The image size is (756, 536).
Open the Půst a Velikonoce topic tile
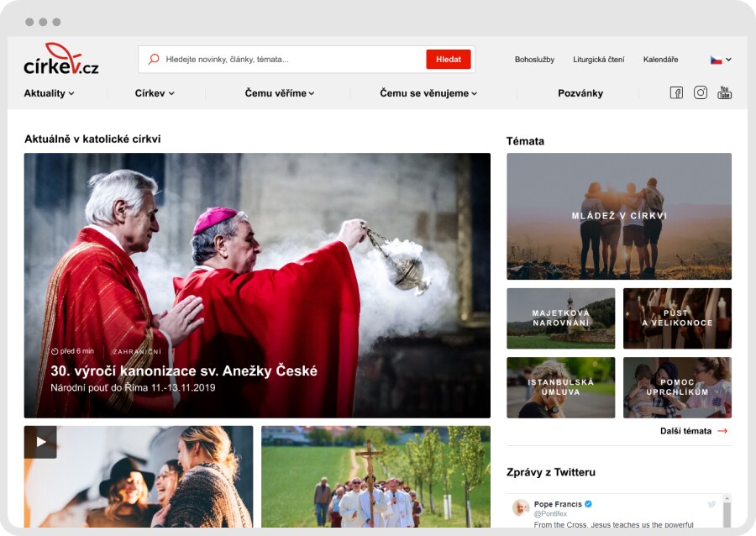[677, 318]
